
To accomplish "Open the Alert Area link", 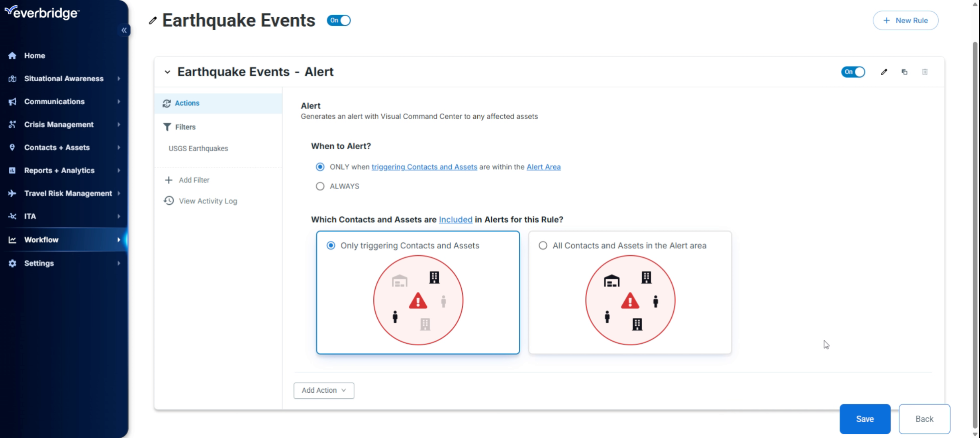I will pos(543,167).
